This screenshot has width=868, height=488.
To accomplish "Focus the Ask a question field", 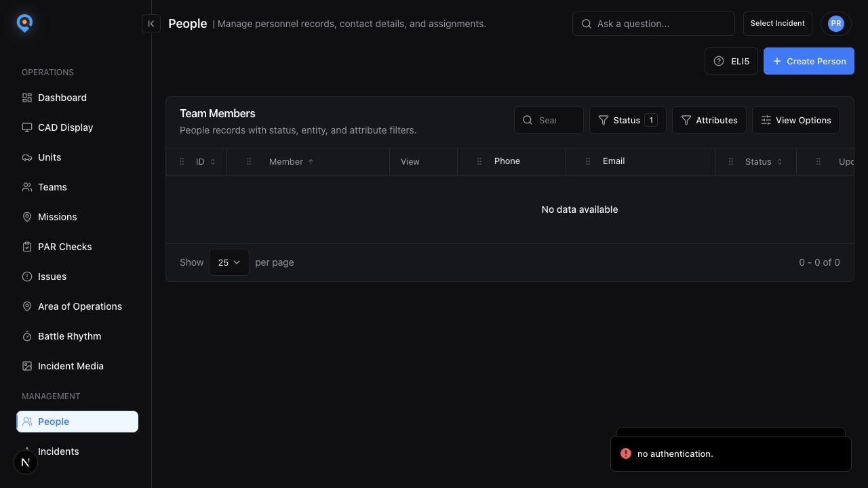I will (654, 24).
